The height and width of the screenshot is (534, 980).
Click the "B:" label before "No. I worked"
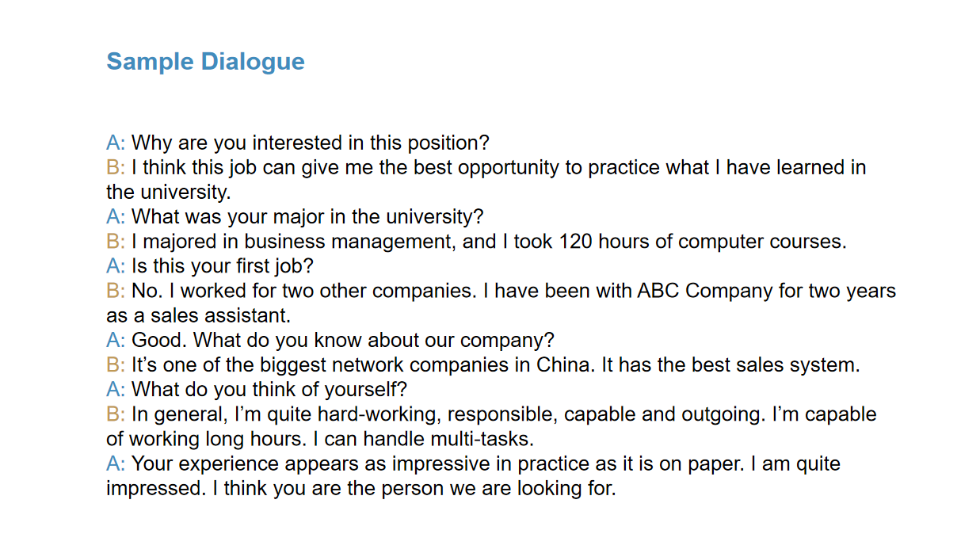pos(116,291)
